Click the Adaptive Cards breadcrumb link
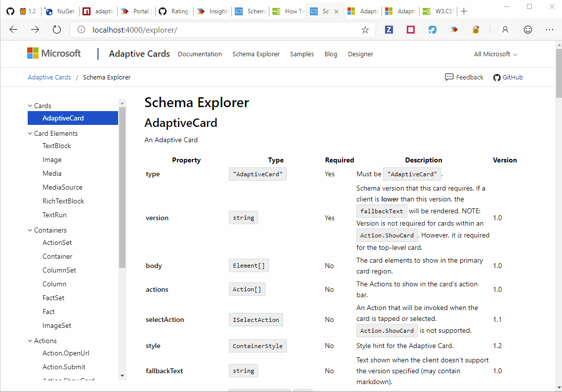The width and height of the screenshot is (562, 392). click(49, 78)
